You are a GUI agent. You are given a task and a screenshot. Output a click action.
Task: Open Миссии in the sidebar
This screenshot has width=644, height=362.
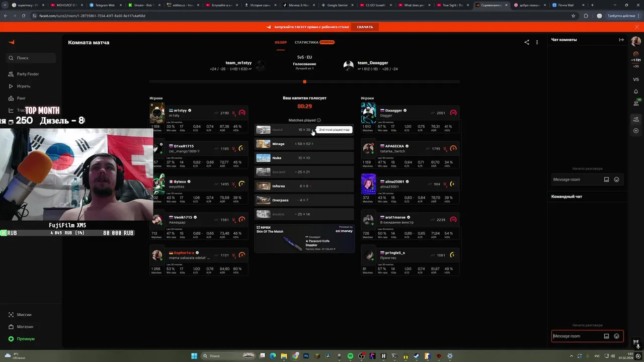point(24,315)
